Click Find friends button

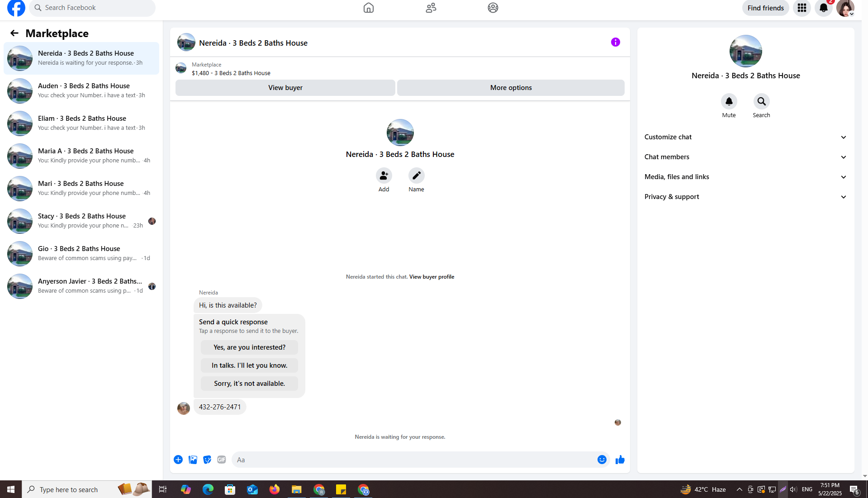(x=765, y=8)
